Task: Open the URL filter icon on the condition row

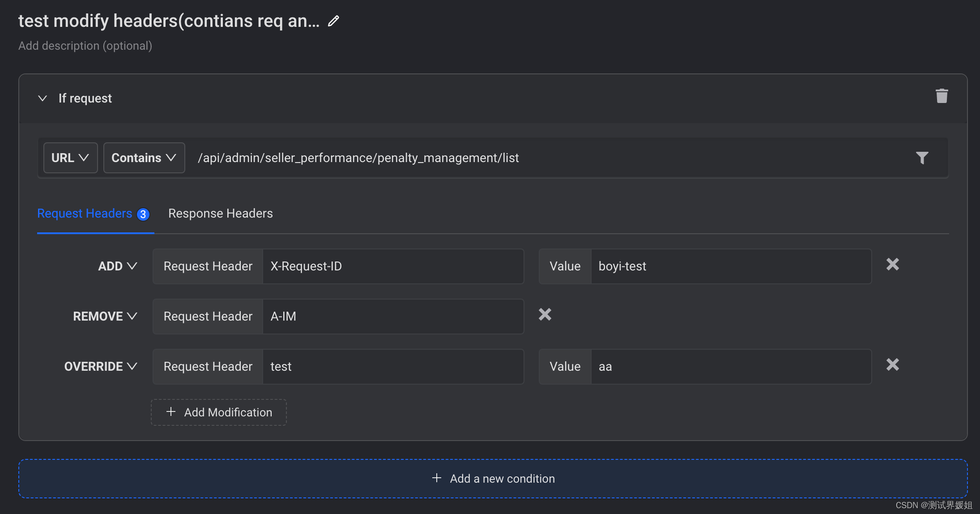Action: coord(922,158)
